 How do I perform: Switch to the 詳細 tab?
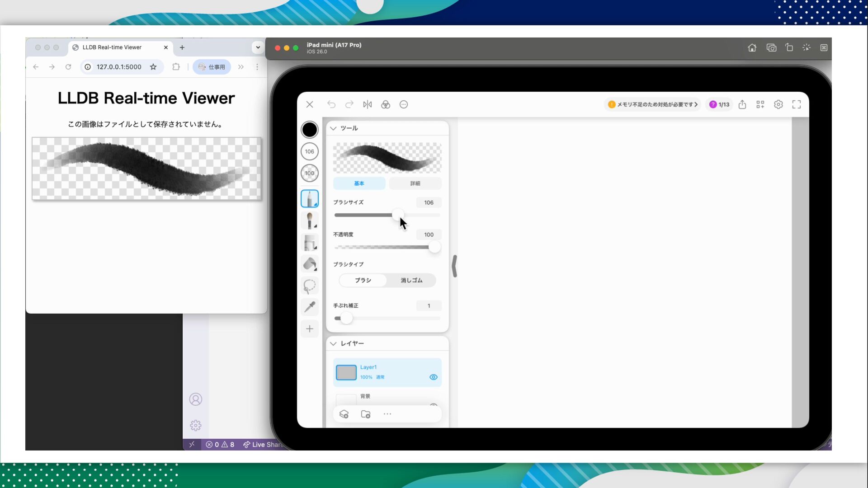(x=415, y=183)
